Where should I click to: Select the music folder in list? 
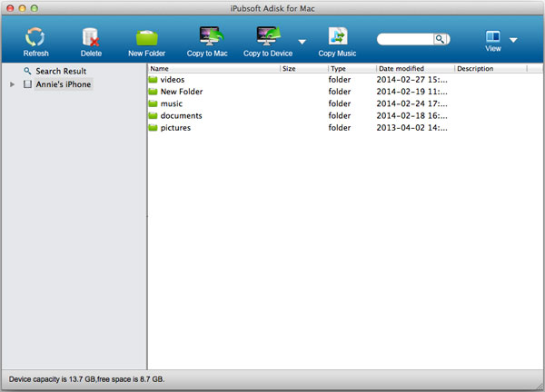171,103
